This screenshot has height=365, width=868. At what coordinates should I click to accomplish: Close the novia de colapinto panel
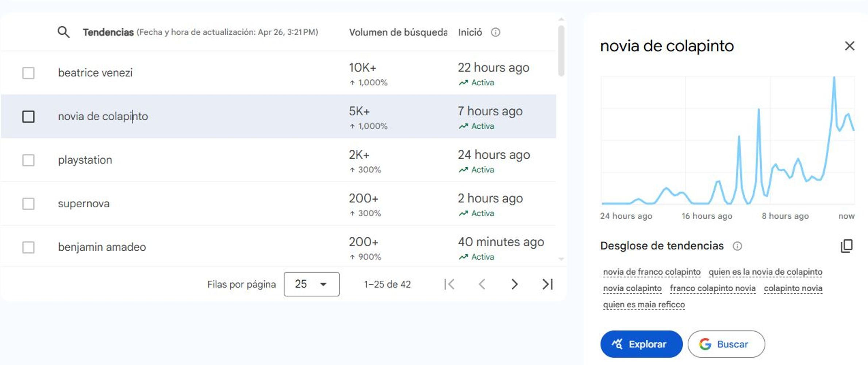(x=849, y=46)
